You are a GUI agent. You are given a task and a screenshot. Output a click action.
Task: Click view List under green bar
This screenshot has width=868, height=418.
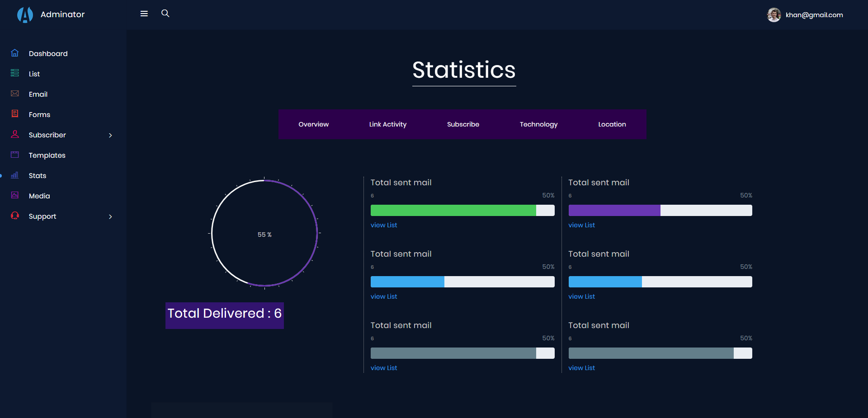384,225
